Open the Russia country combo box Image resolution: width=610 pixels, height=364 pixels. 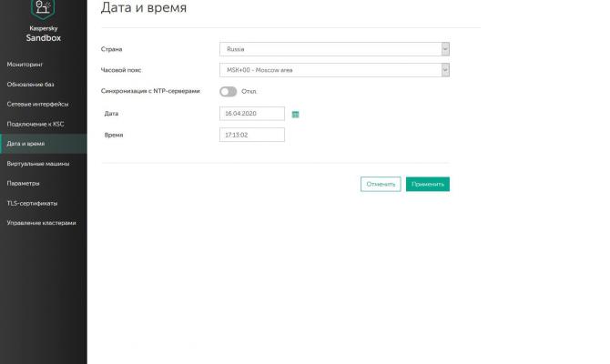pos(334,49)
